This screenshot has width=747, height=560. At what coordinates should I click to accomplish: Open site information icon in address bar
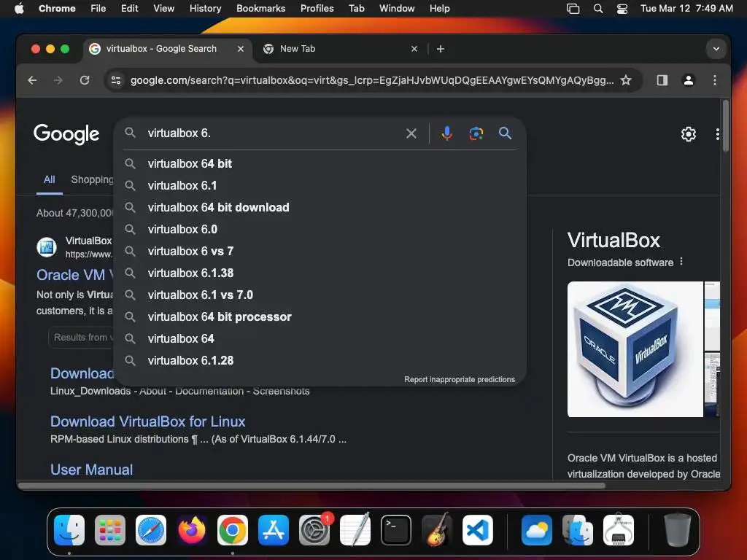[116, 80]
